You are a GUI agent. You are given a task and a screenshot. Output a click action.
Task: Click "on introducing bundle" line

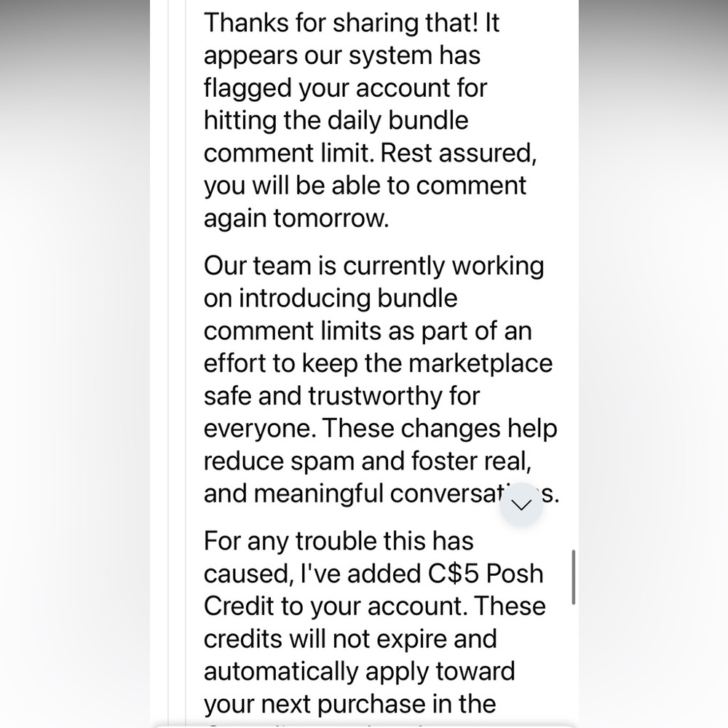point(331,298)
